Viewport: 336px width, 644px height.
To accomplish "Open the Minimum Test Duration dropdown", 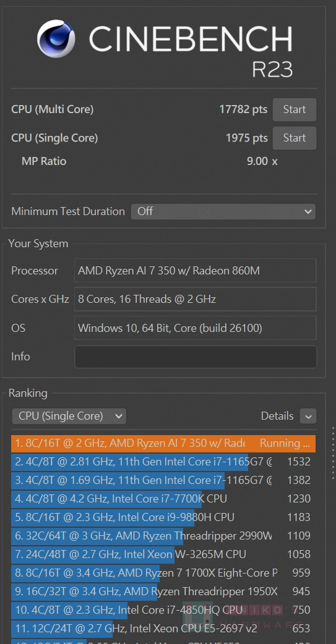I will click(x=223, y=211).
